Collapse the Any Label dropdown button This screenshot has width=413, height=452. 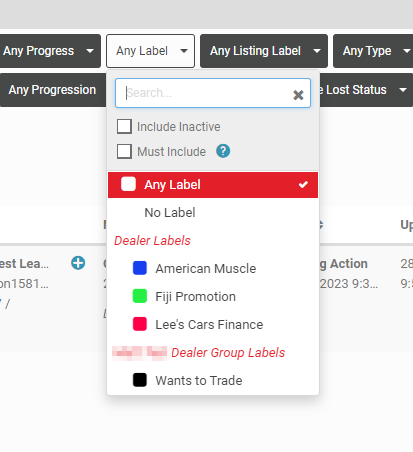150,51
